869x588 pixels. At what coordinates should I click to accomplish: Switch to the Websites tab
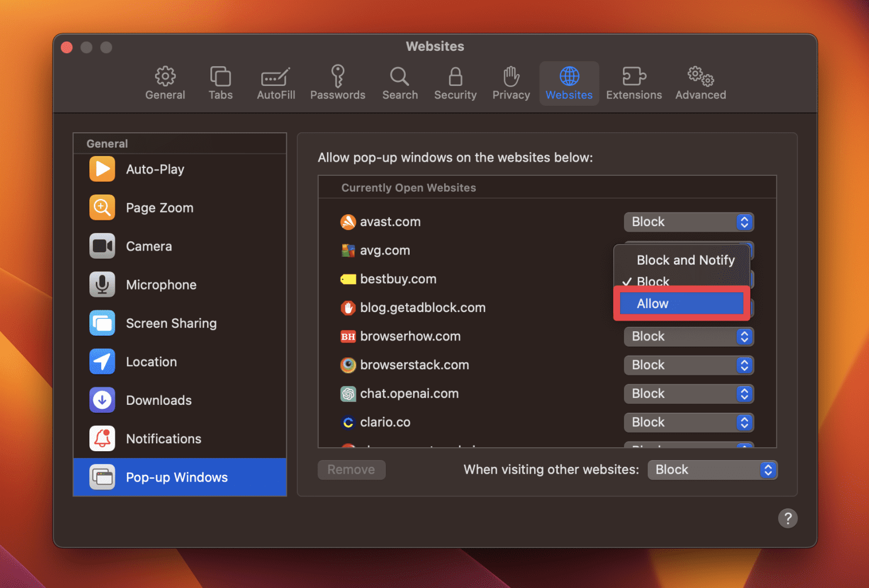pyautogui.click(x=569, y=83)
